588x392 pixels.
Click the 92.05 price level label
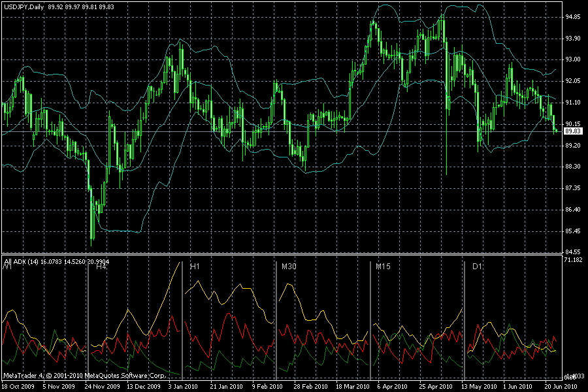[x=572, y=81]
